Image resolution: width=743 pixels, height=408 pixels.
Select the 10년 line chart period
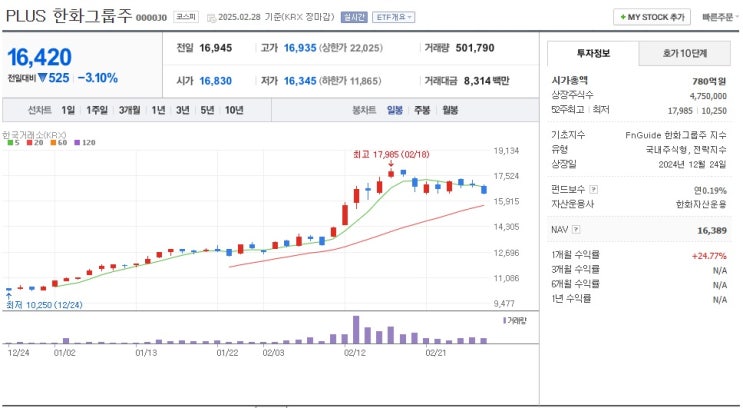click(234, 110)
